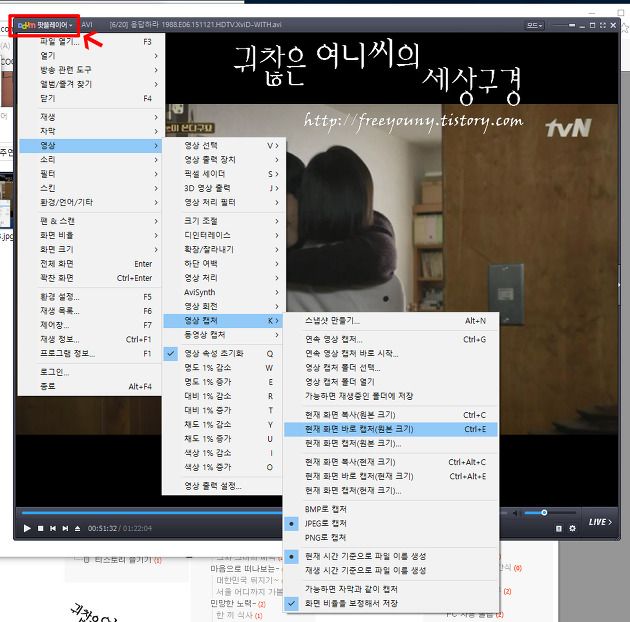
Task: Expand the 영상 회전 submenu
Action: (x=223, y=306)
